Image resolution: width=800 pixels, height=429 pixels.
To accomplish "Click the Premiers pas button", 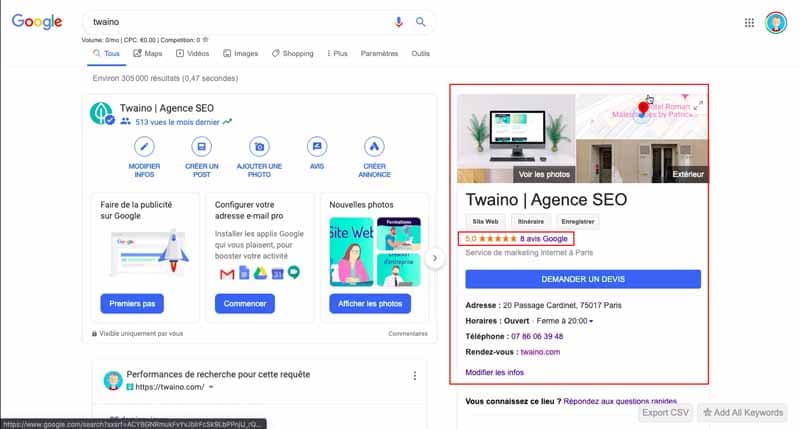I will click(132, 304).
